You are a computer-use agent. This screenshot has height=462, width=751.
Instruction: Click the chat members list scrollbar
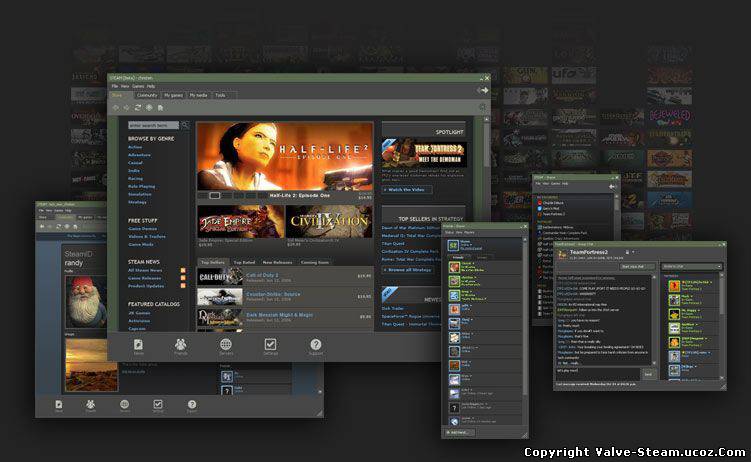tap(721, 327)
